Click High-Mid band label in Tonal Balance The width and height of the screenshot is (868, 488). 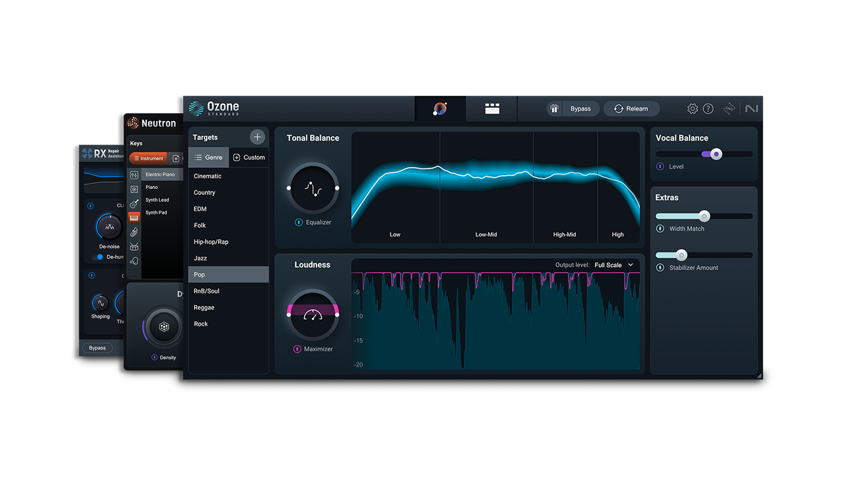[x=564, y=235]
